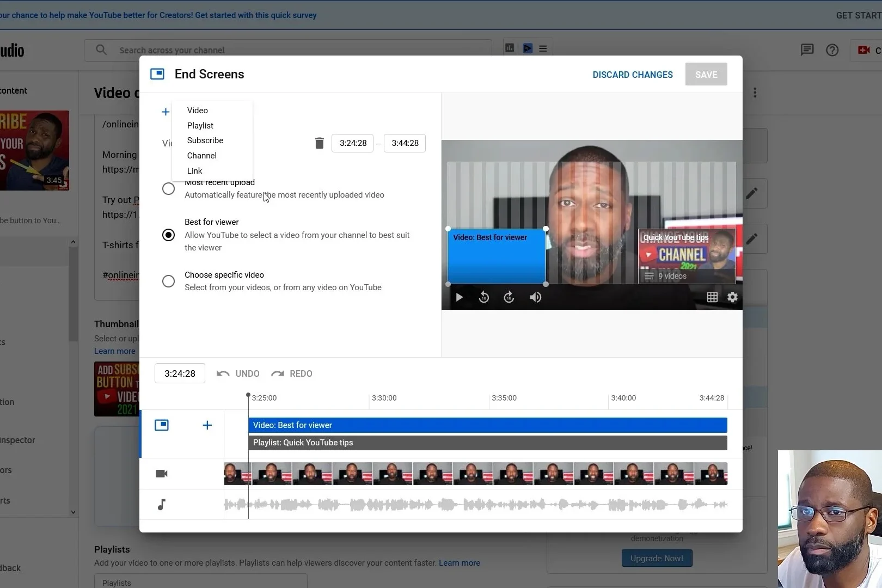Toggle the grid overlay in preview
The image size is (882, 588).
pos(712,297)
